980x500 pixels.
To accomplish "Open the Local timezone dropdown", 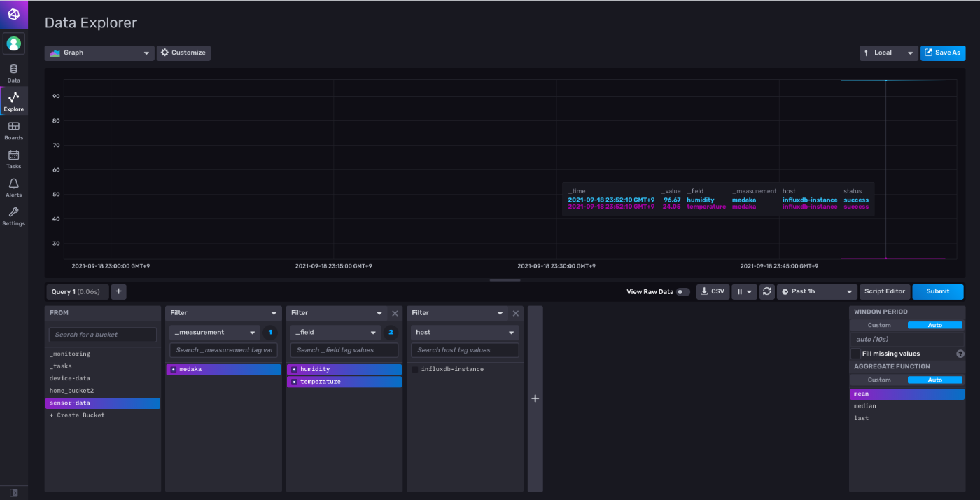I will tap(889, 53).
